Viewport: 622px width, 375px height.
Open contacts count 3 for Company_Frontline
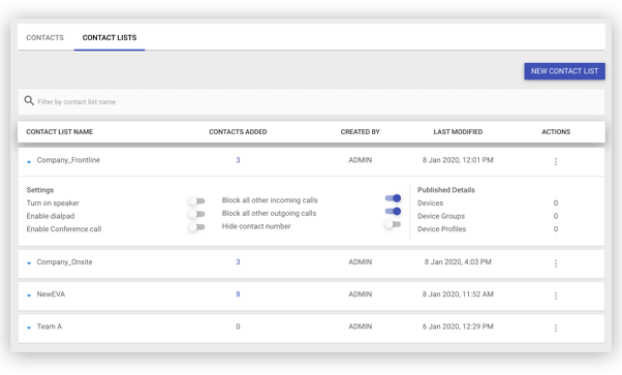(238, 160)
